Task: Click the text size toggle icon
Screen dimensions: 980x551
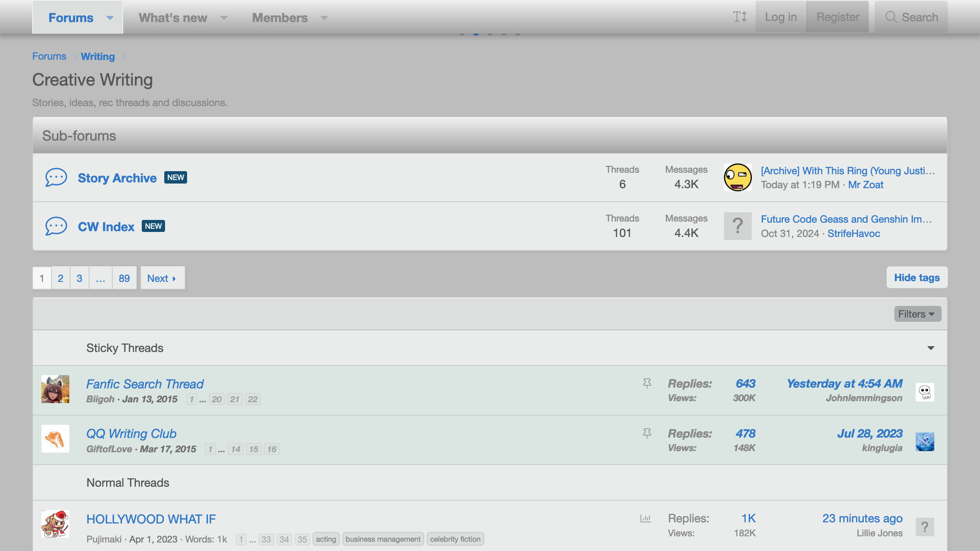Action: (739, 17)
